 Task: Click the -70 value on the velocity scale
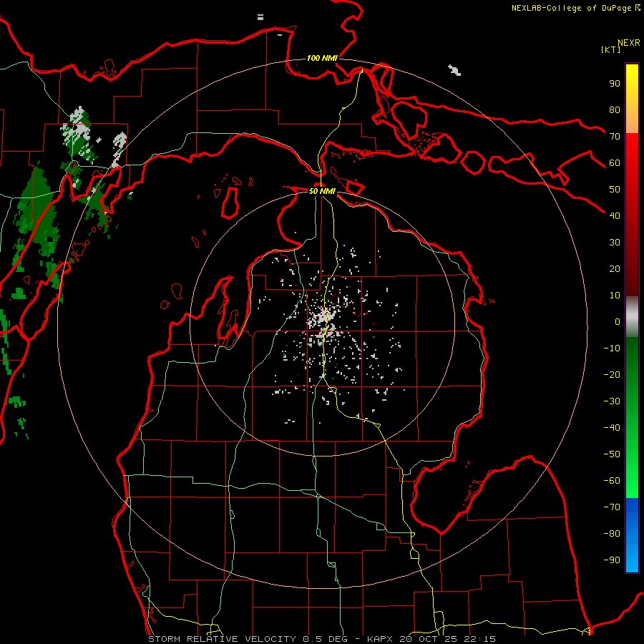(612, 507)
